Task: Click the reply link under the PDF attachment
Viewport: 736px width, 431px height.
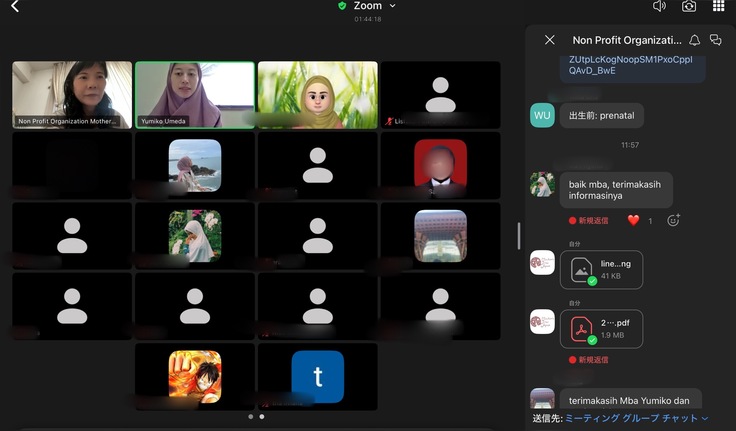Action: point(588,360)
